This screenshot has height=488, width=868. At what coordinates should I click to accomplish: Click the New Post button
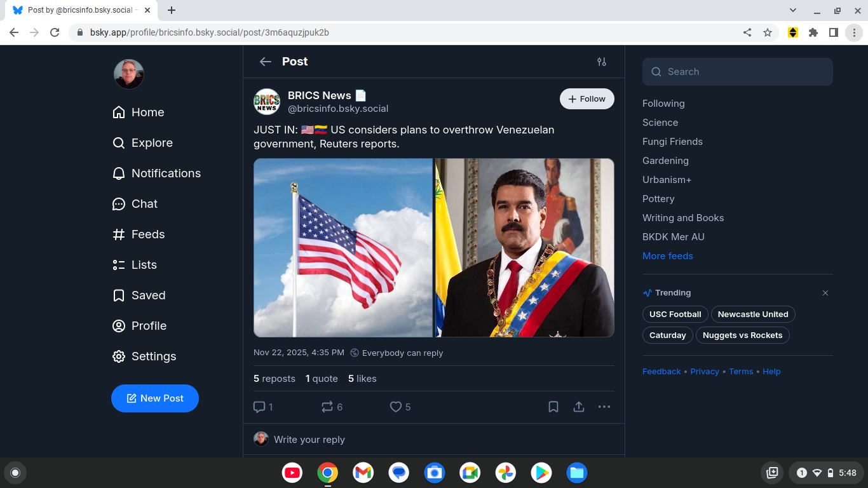point(155,398)
